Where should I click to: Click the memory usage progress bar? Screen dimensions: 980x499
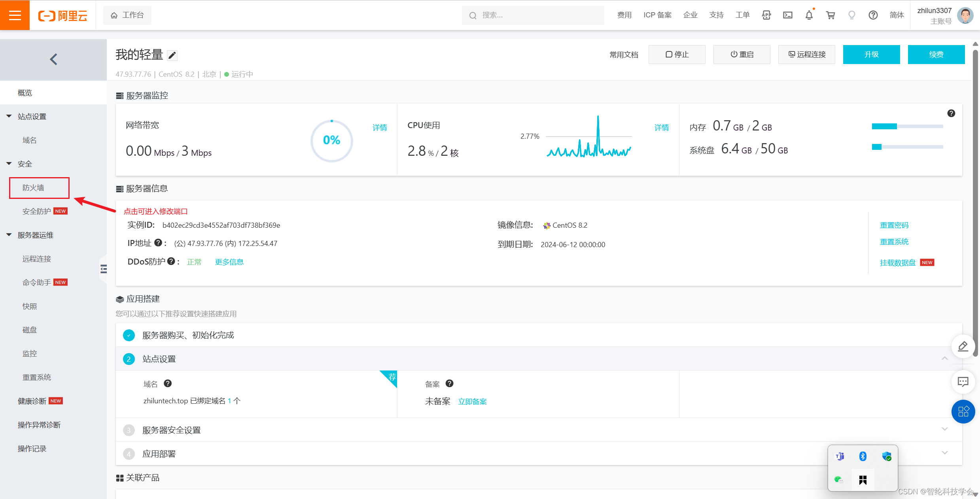(x=907, y=127)
